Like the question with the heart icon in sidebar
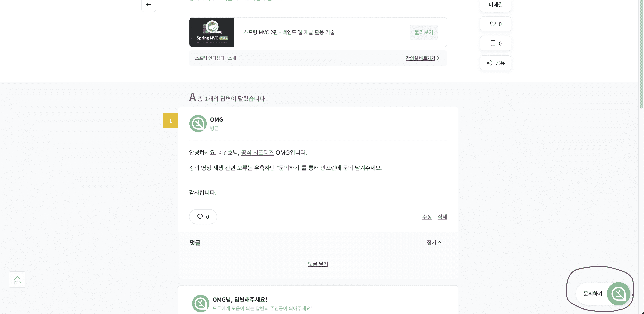 (x=496, y=24)
